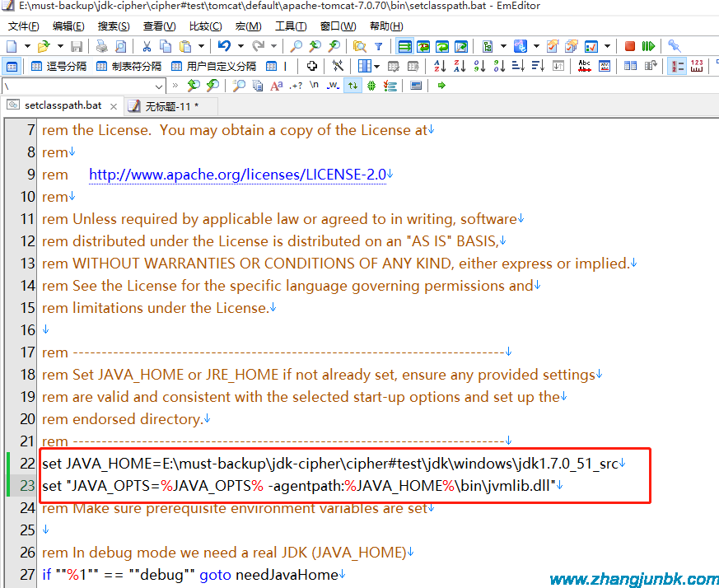Toggle Match Case Aa option
Screen dimensions: 719x588
277,86
